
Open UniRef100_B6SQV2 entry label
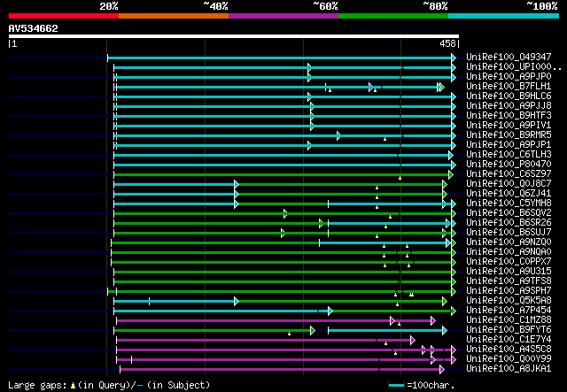509,213
